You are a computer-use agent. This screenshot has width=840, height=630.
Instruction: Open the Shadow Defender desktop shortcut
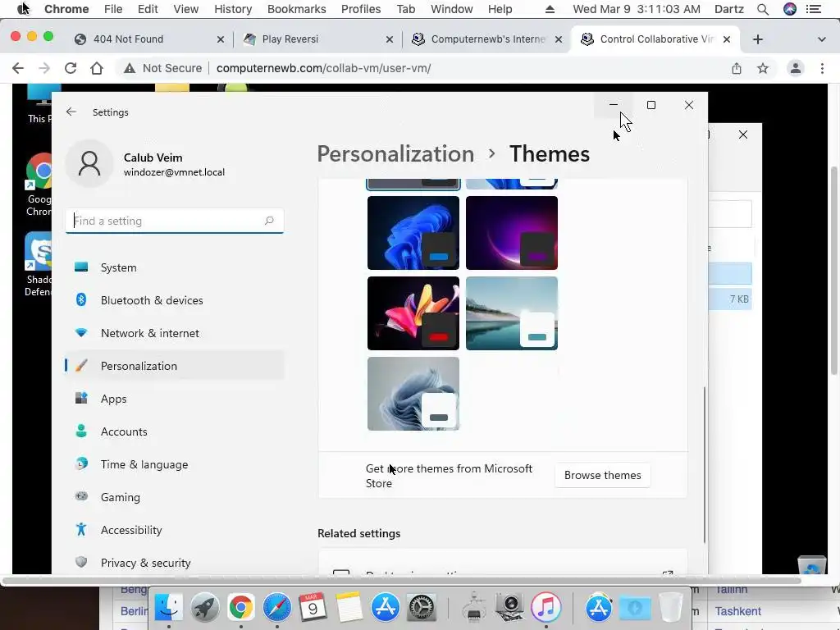coord(39,265)
